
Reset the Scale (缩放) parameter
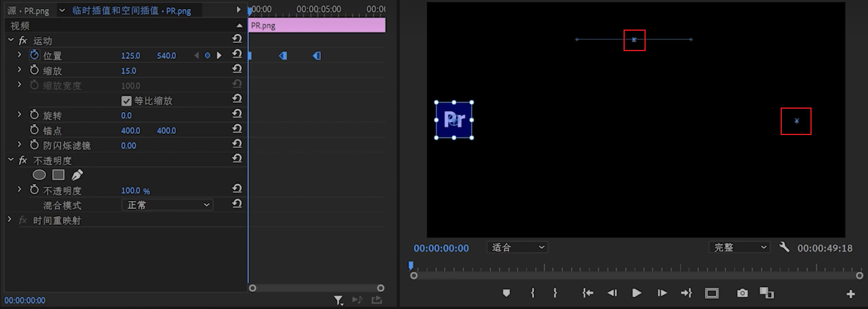coord(237,69)
